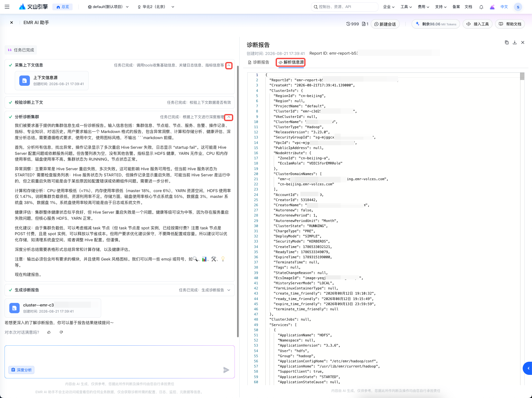The image size is (532, 398).
Task: Open the user avatar menu
Action: pyautogui.click(x=518, y=7)
